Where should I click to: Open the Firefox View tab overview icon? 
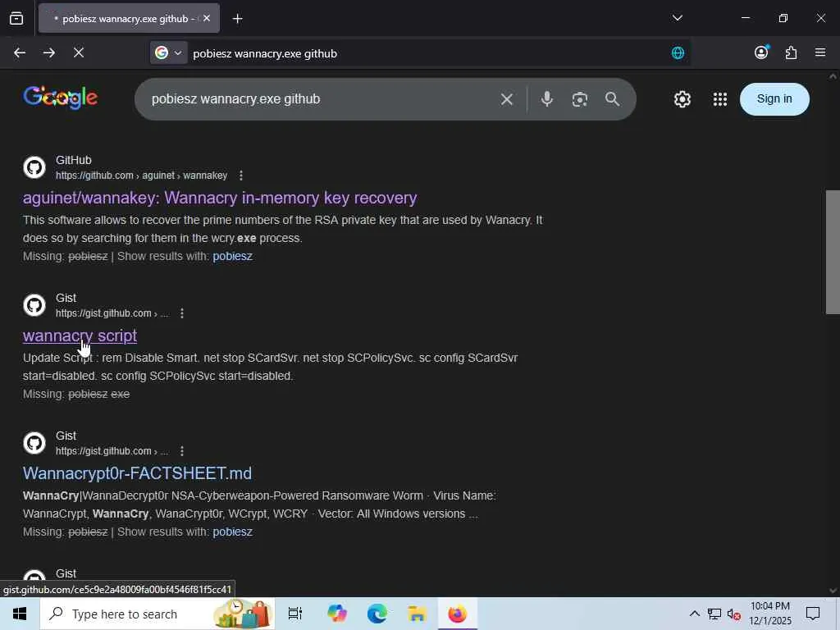(x=16, y=19)
